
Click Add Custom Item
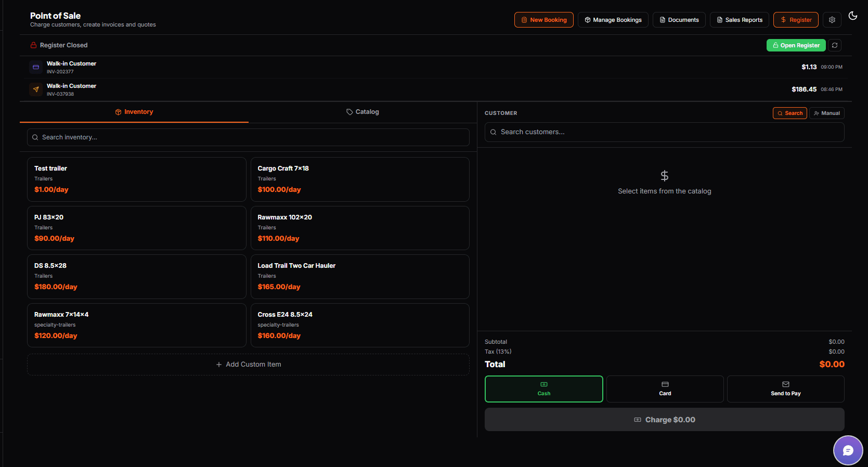(x=248, y=365)
